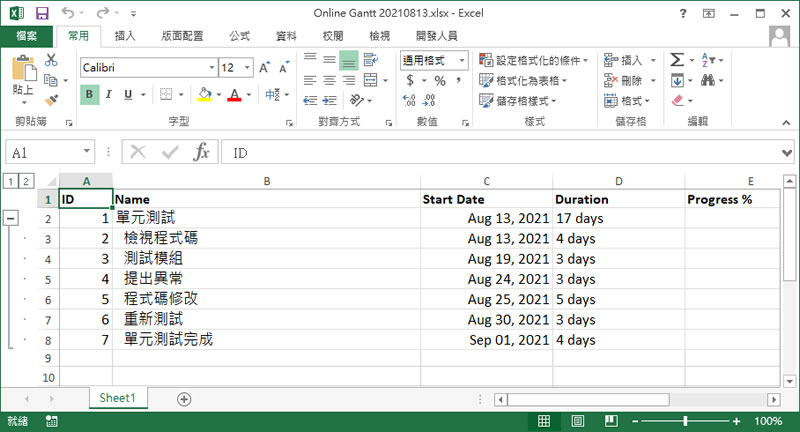The image size is (800, 432).
Task: Apply currency dollar format
Action: tap(410, 80)
